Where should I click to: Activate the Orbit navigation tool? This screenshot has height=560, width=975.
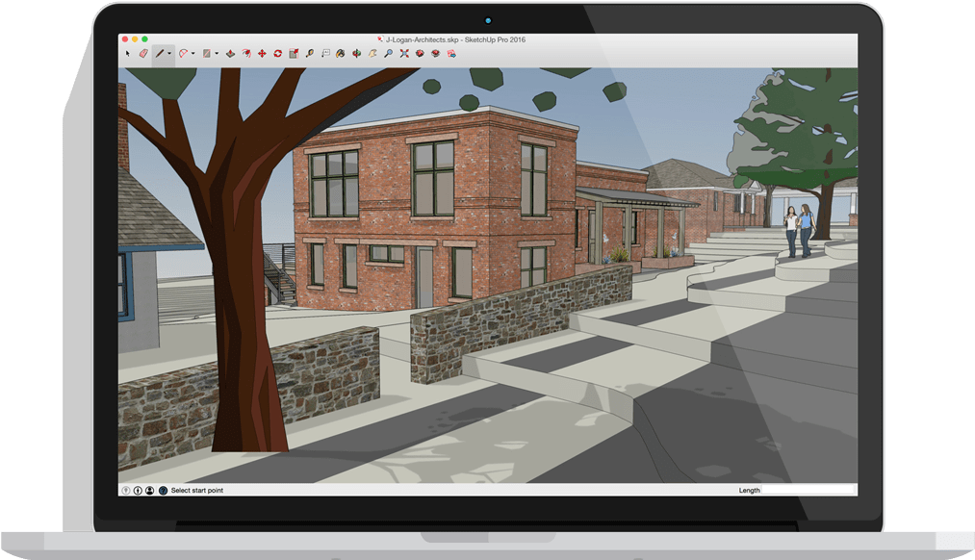[356, 55]
